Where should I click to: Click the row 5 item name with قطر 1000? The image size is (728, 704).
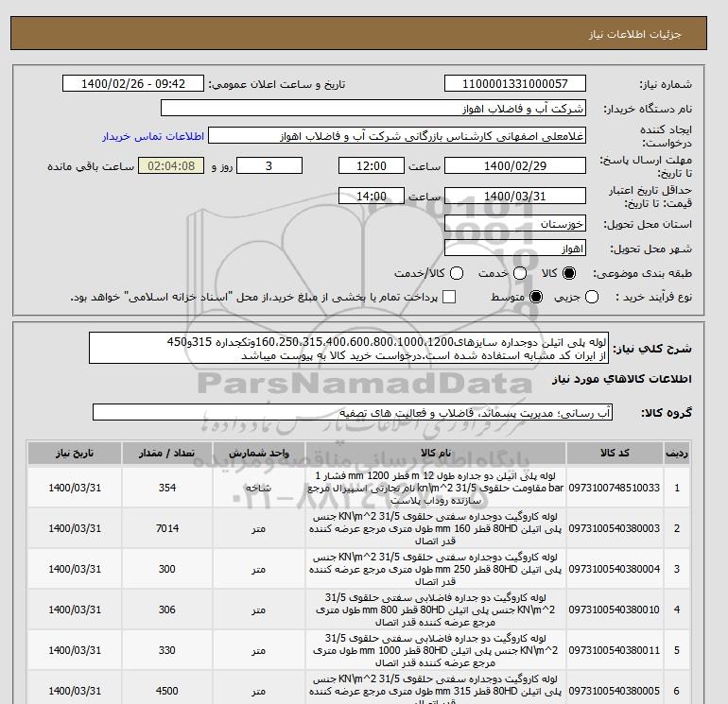(436, 650)
